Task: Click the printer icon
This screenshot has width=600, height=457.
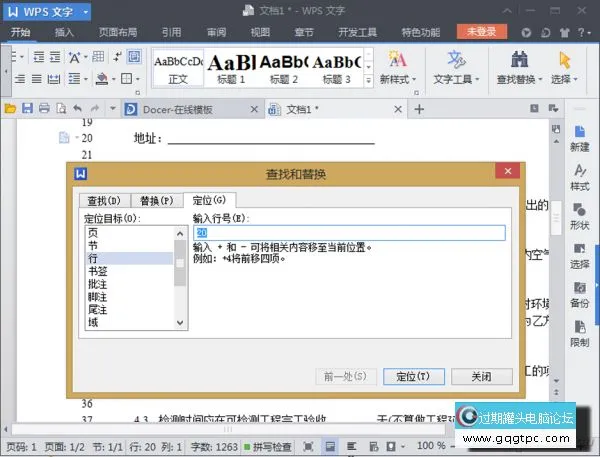Action: tap(44, 109)
